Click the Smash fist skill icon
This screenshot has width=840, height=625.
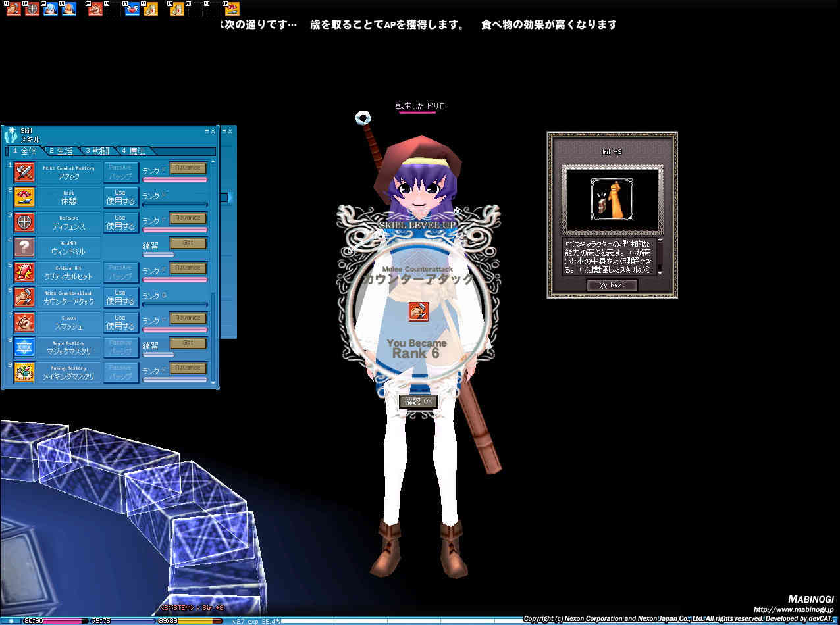(x=24, y=322)
